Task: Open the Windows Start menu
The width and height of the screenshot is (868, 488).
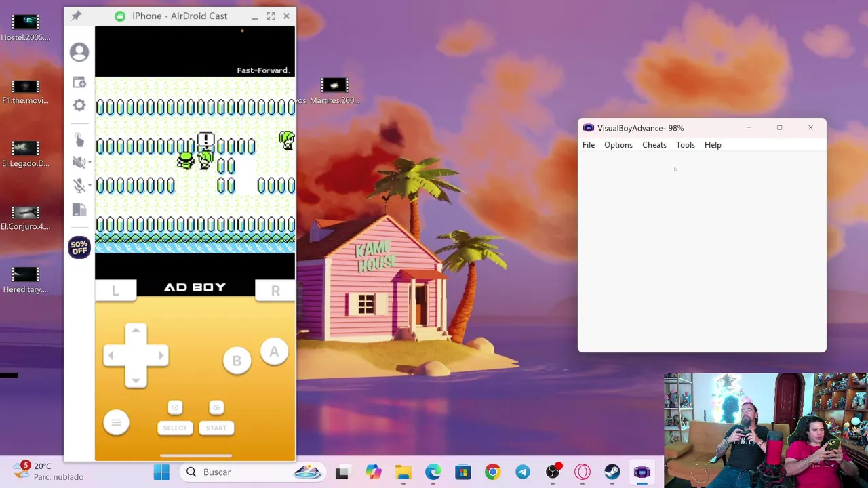Action: point(161,472)
